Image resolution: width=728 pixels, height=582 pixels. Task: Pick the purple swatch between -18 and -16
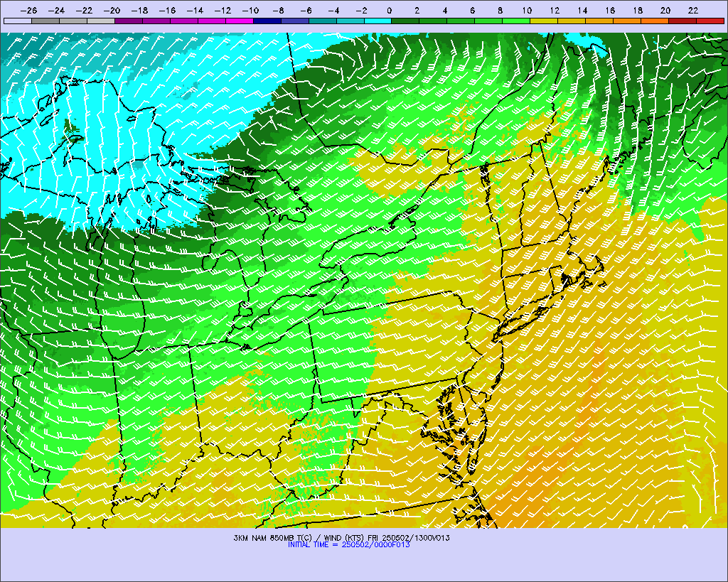[x=156, y=21]
